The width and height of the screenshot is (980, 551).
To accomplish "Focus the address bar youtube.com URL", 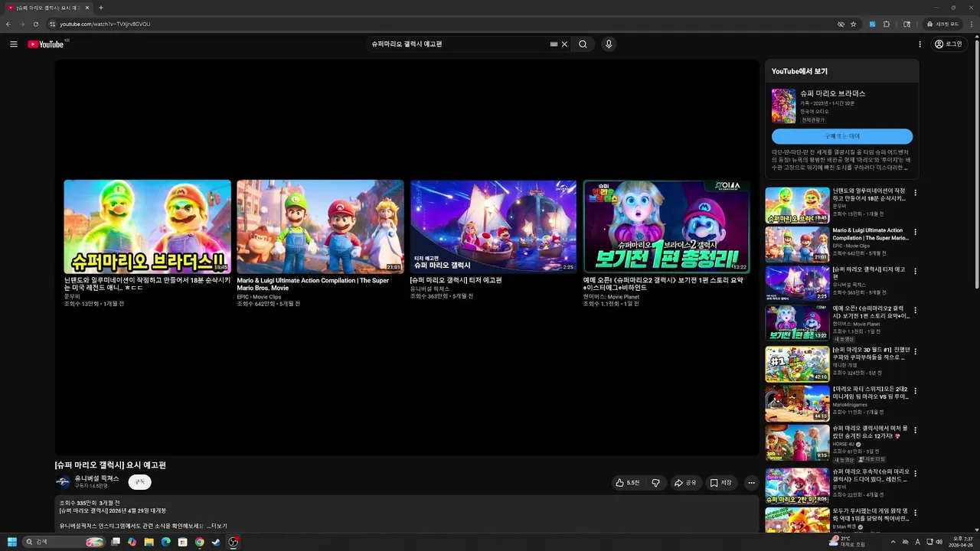I will (x=105, y=24).
